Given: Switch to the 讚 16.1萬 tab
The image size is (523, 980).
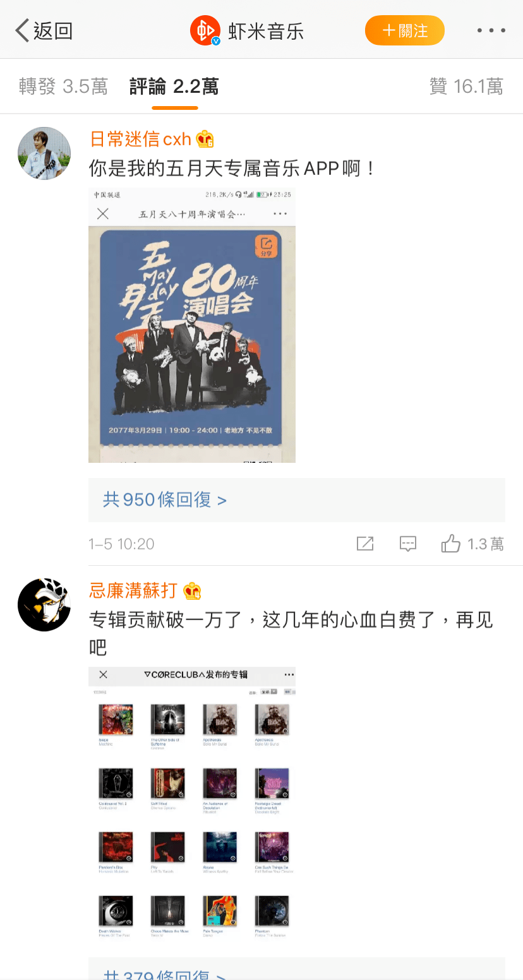Looking at the screenshot, I should tap(466, 87).
